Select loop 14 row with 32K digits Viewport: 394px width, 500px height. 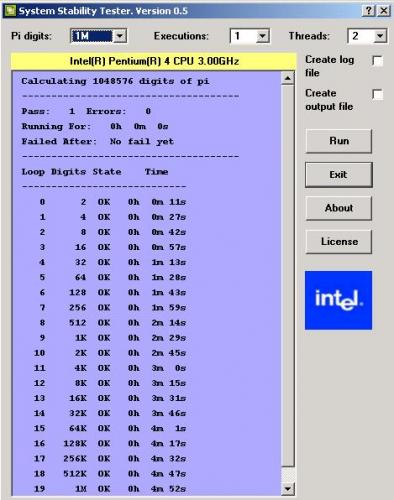coord(110,413)
